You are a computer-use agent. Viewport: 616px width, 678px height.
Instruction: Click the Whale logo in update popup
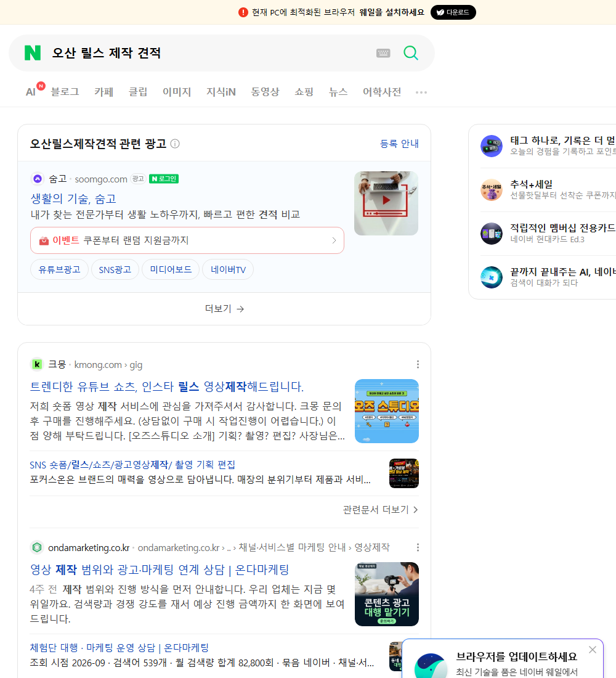431,666
